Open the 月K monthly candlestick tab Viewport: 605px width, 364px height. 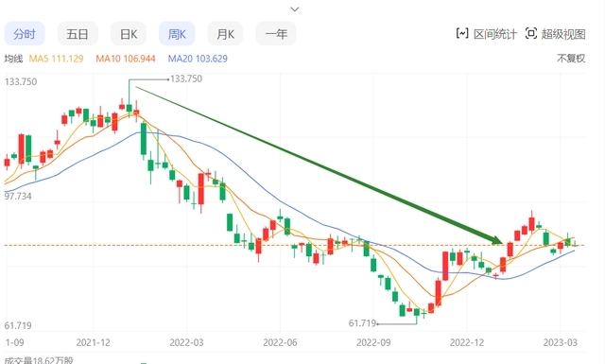225,34
